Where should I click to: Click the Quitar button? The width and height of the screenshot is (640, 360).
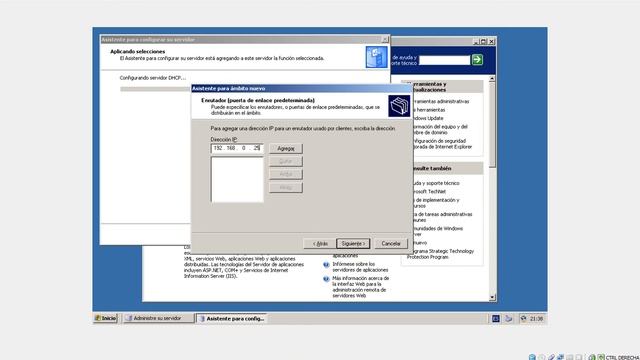tap(286, 161)
